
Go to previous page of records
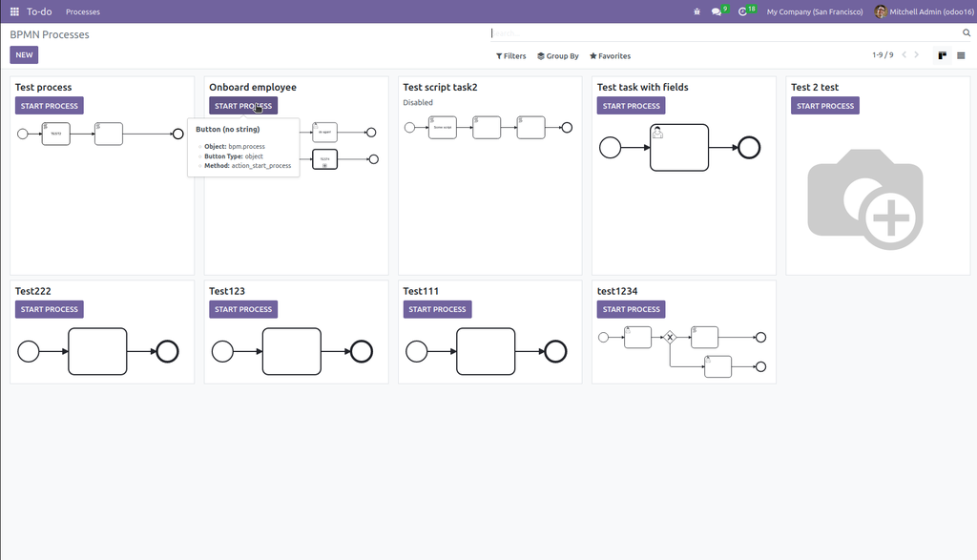tap(904, 54)
